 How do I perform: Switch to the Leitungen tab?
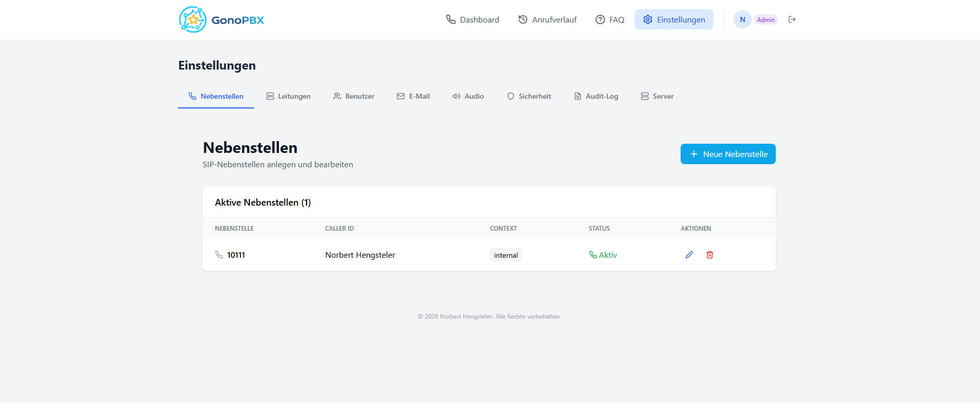288,96
